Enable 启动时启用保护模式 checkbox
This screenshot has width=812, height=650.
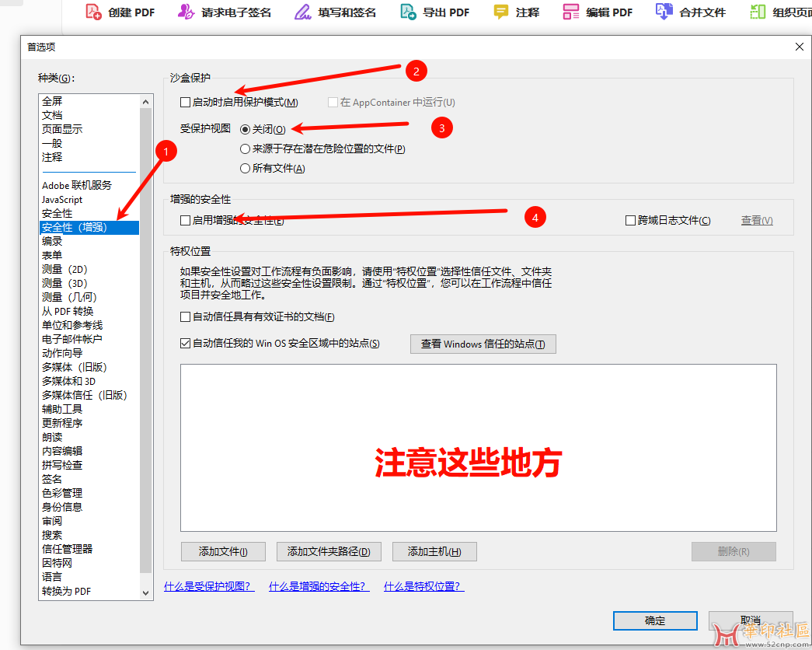click(x=185, y=102)
